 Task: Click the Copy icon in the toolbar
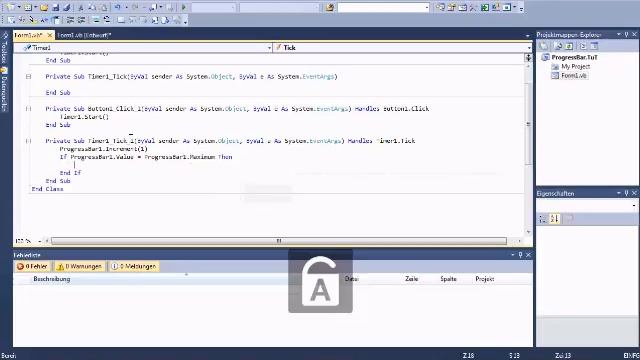[x=92, y=7]
